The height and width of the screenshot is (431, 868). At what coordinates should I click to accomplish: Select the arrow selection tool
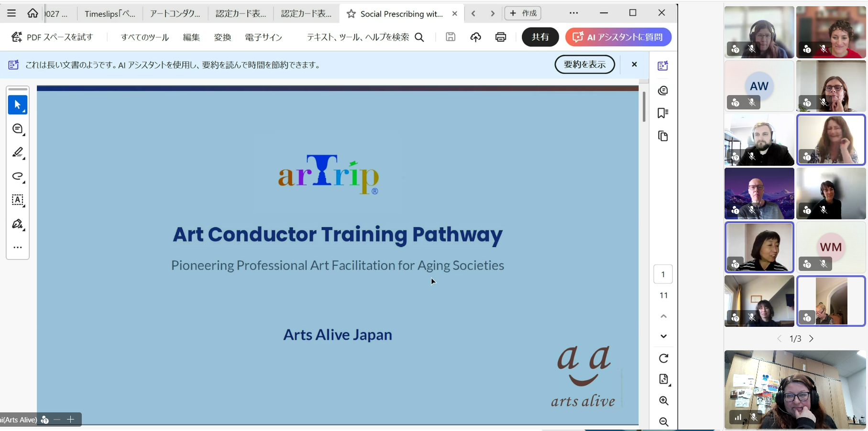(18, 105)
